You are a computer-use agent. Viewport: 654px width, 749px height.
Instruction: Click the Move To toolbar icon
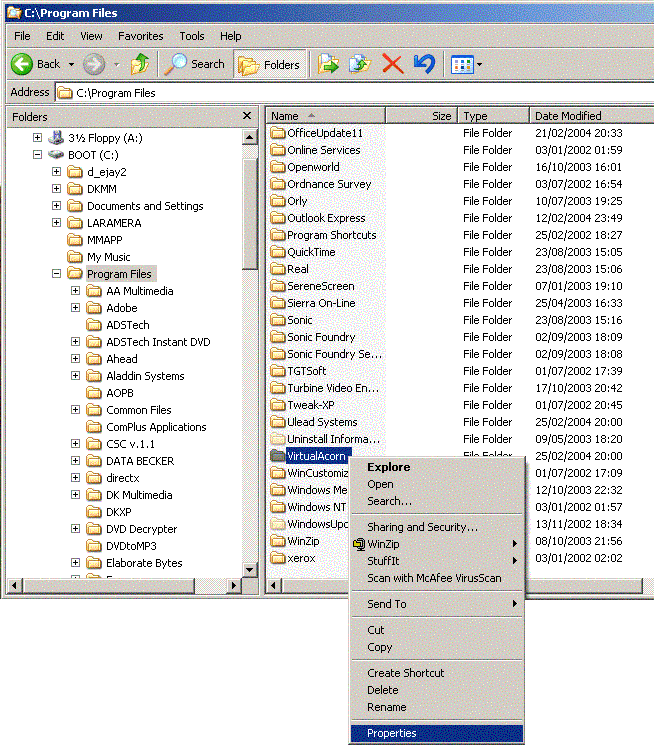pyautogui.click(x=328, y=64)
